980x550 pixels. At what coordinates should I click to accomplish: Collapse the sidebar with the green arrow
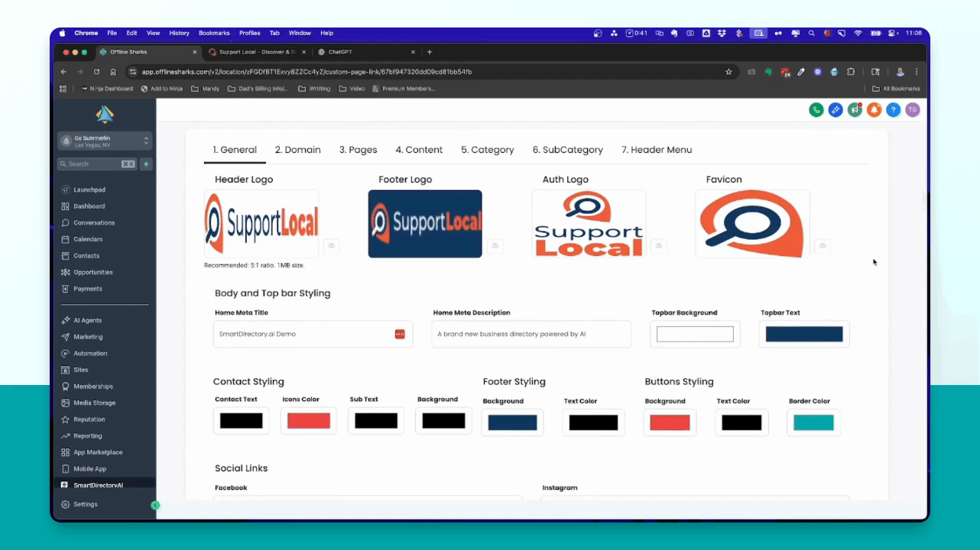pyautogui.click(x=155, y=505)
